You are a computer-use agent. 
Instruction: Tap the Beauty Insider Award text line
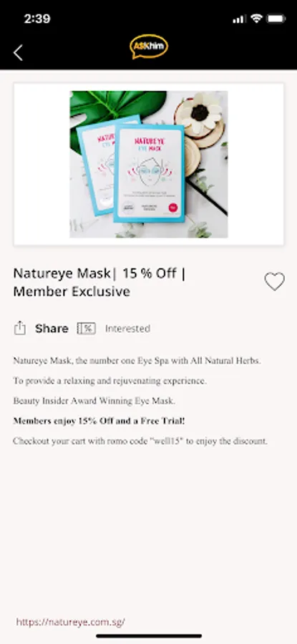(94, 401)
